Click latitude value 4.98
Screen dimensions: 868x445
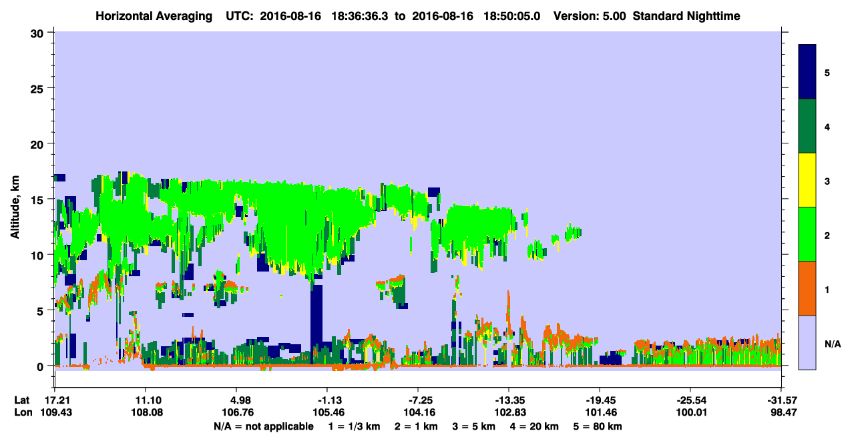[x=236, y=400]
